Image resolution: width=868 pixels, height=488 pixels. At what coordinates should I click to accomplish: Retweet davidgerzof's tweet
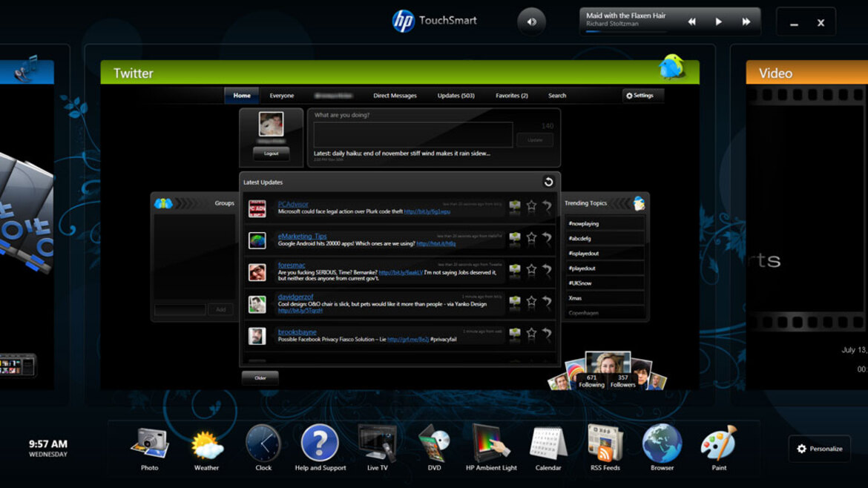(x=547, y=302)
